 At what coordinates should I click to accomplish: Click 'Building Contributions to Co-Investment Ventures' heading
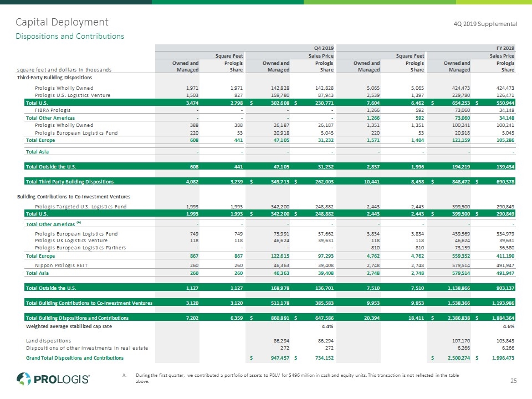pyautogui.click(x=74, y=197)
